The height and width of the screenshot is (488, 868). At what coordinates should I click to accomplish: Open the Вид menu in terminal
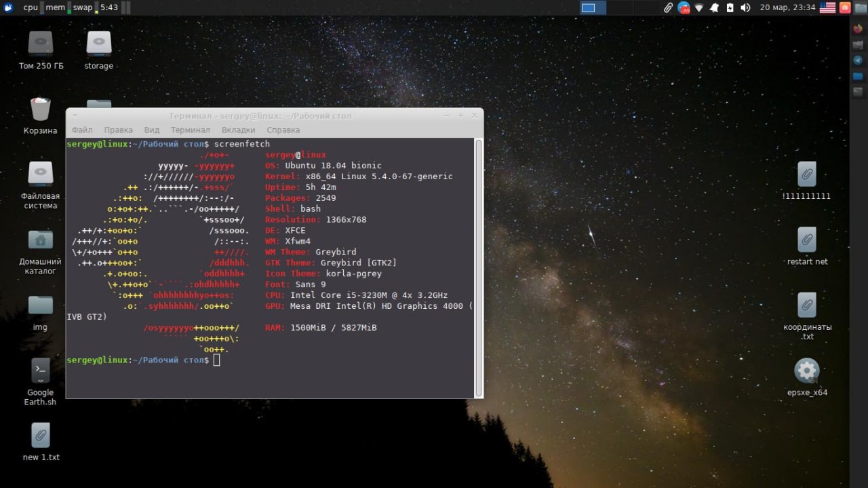tap(152, 130)
